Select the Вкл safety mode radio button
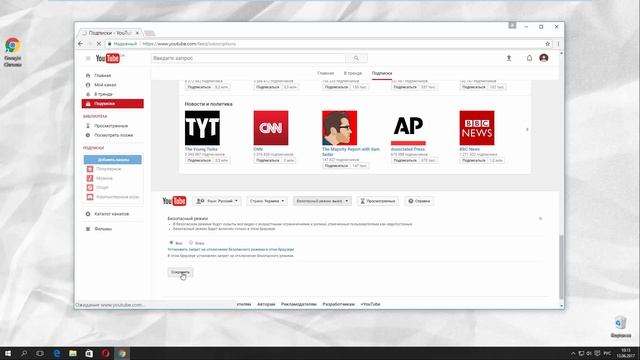The image size is (640, 360). (x=171, y=243)
